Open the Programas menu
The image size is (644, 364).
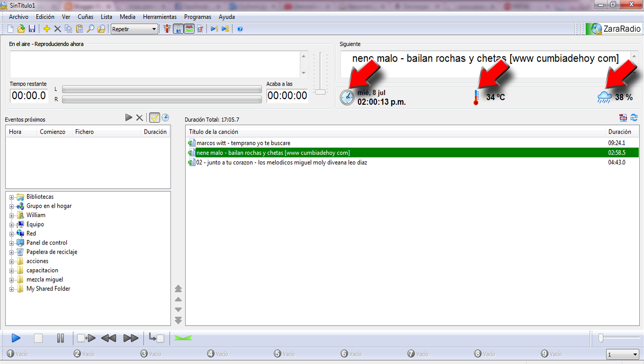(x=197, y=17)
